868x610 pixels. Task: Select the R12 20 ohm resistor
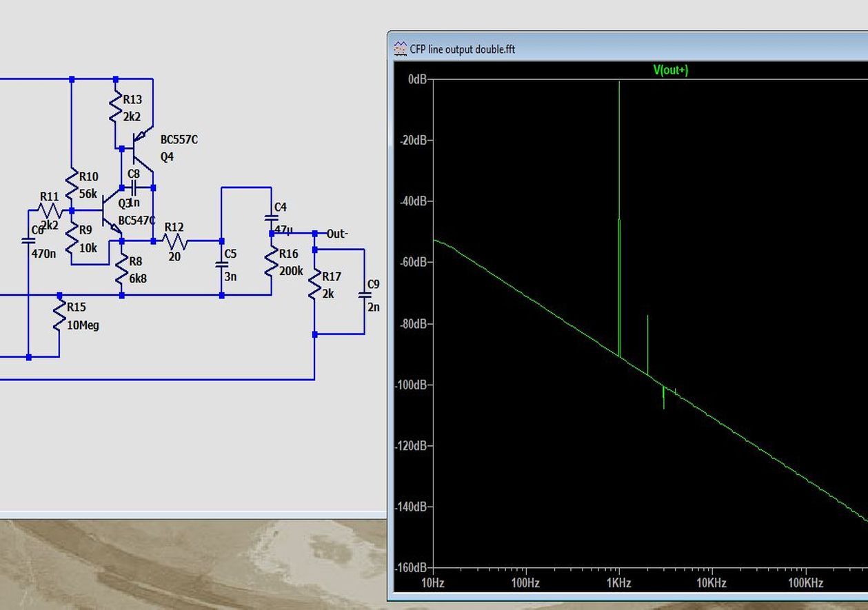174,241
